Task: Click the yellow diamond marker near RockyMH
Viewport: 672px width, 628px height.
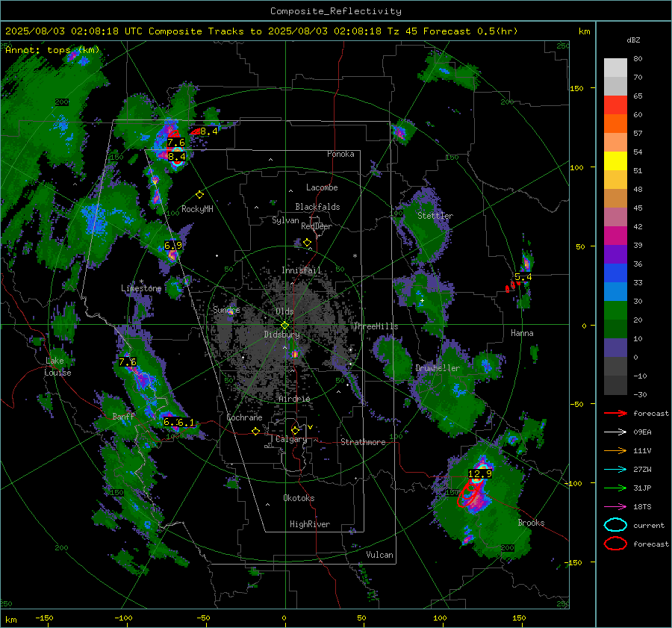Action: [x=199, y=195]
